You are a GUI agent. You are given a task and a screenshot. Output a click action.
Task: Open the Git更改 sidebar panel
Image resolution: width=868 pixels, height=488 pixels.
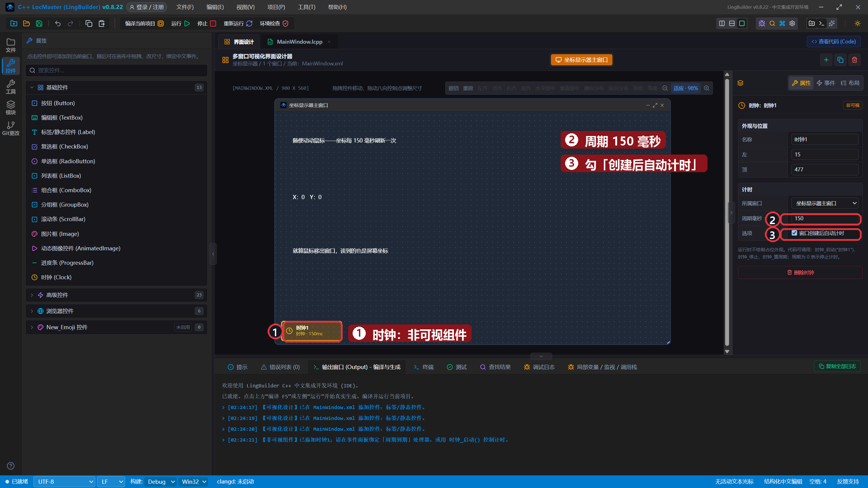(x=11, y=128)
